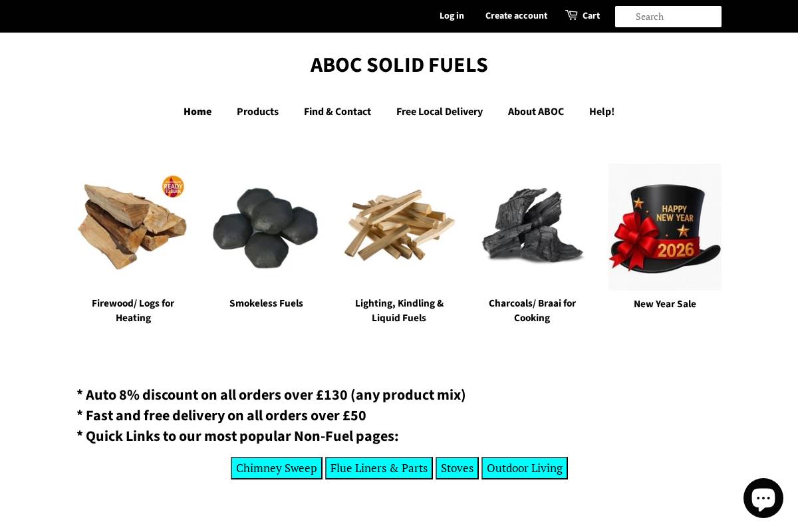Open the Products menu item
Viewport: 798px width, 532px height.
(x=257, y=112)
